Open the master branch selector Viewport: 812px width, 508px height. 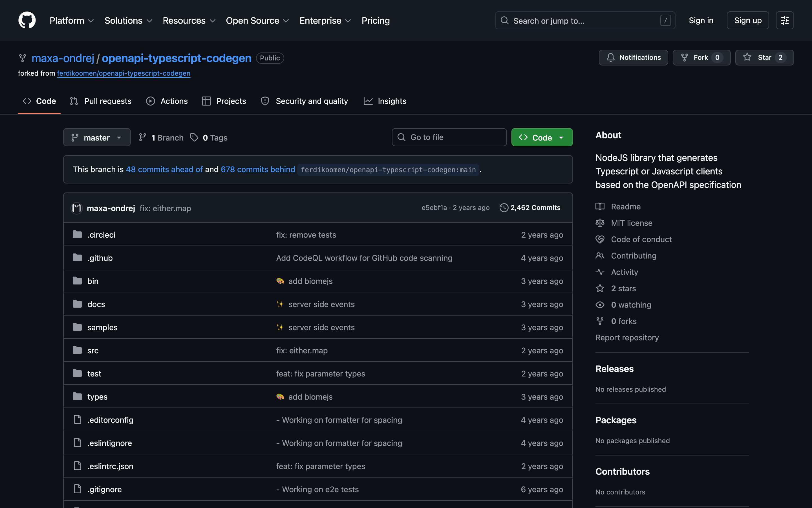(97, 137)
